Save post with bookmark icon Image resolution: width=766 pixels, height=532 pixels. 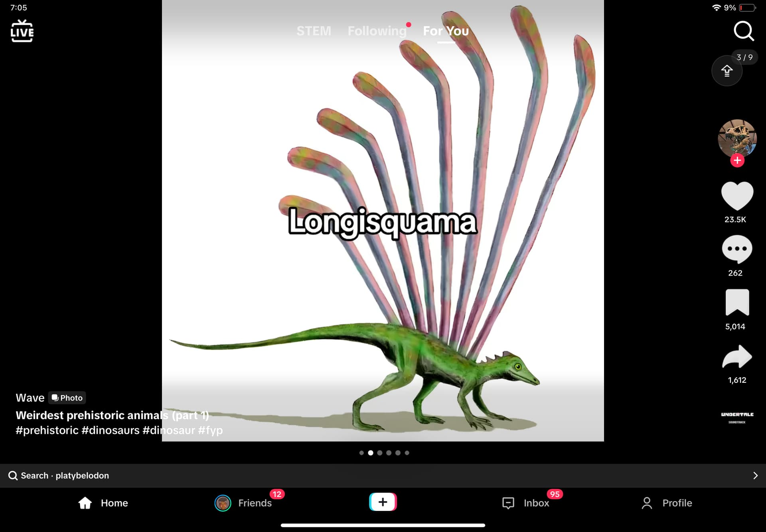pos(737,302)
